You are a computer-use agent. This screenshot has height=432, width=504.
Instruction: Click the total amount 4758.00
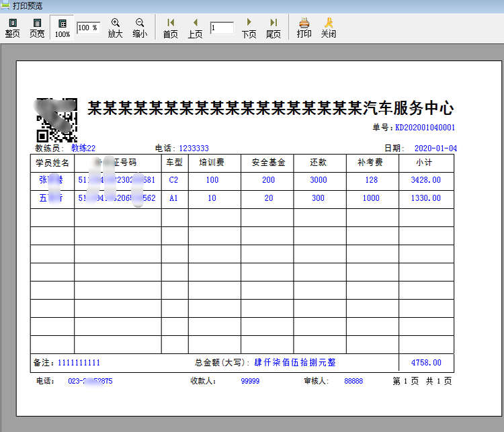426,363
